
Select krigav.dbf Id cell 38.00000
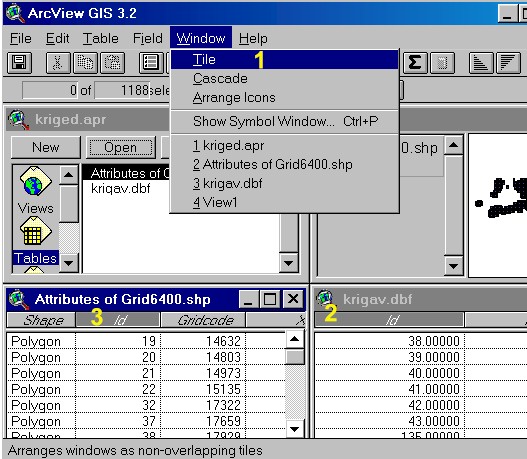[x=390, y=341]
